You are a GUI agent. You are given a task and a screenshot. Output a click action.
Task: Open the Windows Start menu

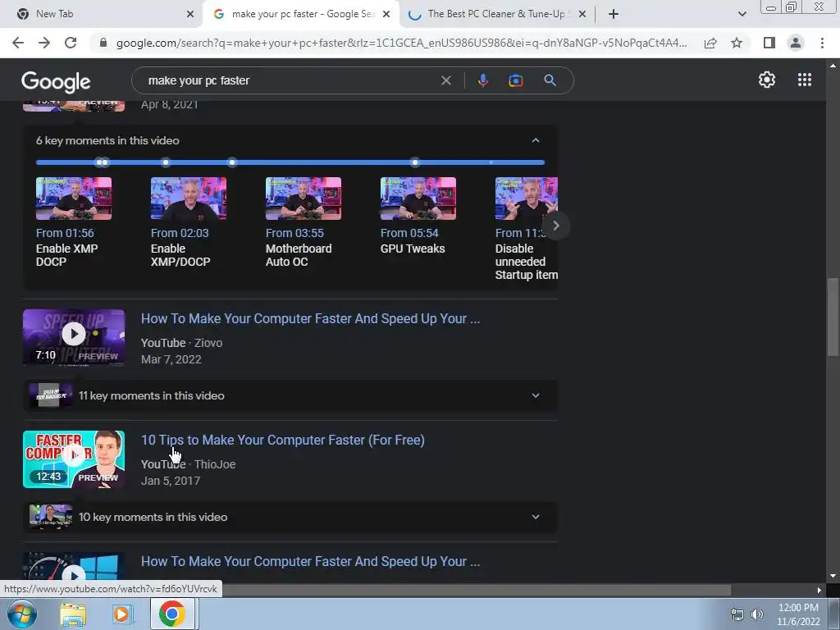click(x=22, y=614)
